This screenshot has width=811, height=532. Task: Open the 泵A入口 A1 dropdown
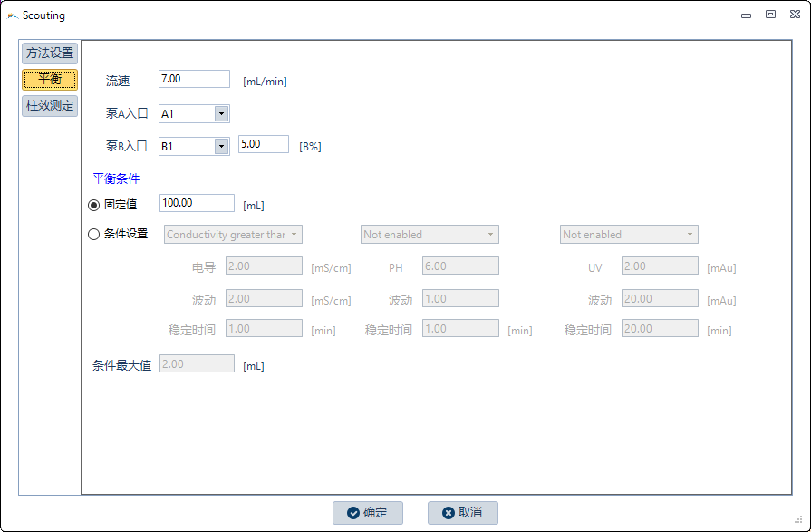coord(221,113)
